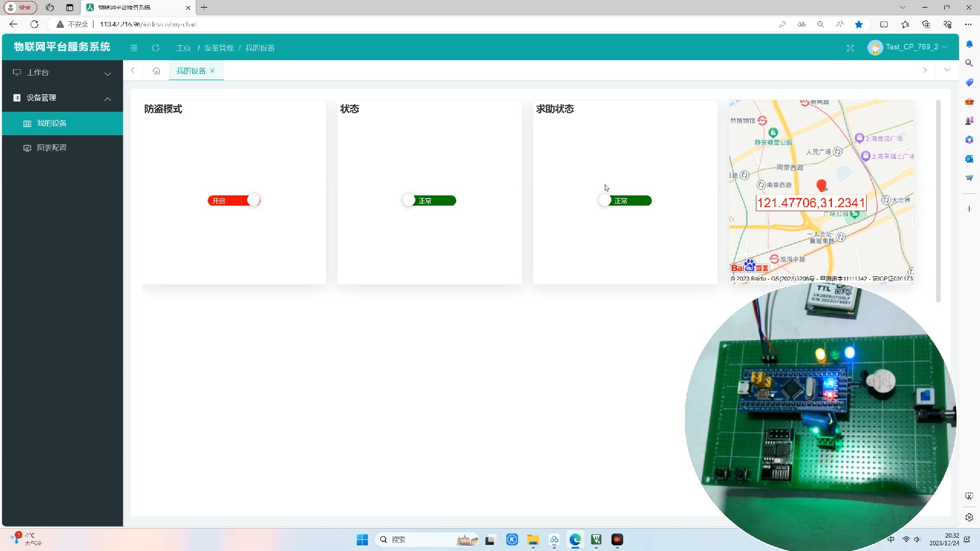
Task: Click the header page refresh icon
Action: pos(156,48)
